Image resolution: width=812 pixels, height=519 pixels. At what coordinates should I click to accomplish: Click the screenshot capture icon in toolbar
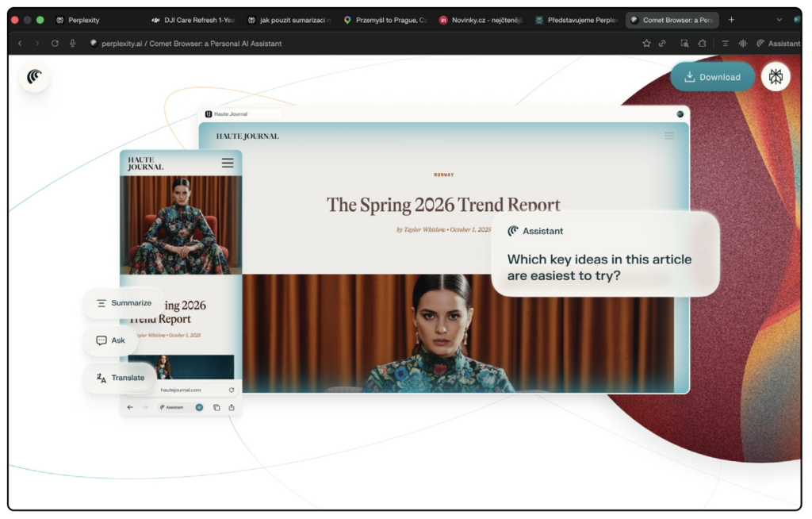tap(684, 44)
